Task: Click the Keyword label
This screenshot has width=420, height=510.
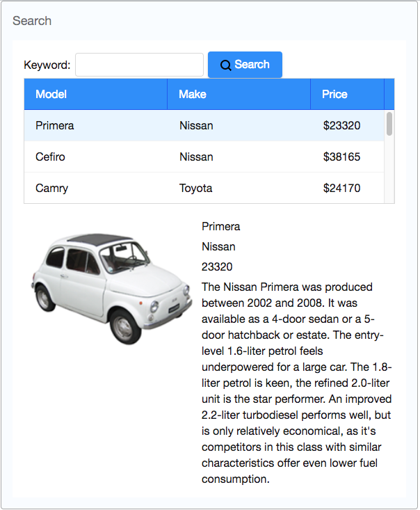Action: (47, 65)
